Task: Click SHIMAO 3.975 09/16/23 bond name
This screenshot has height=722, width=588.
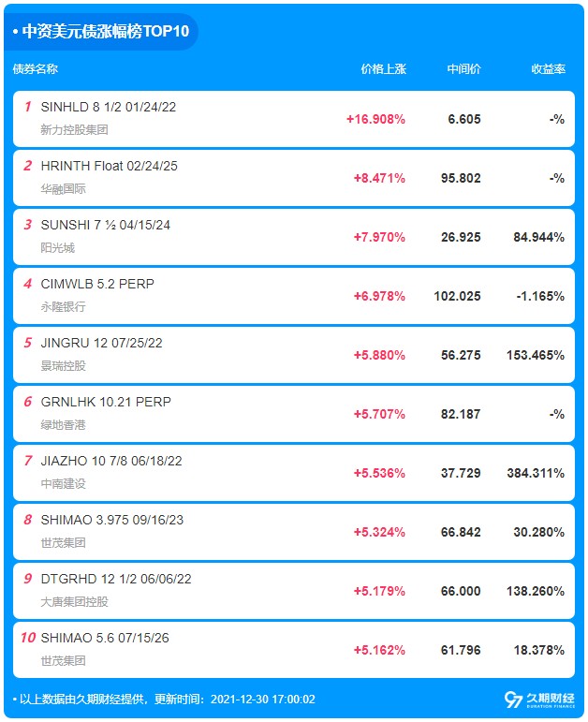Action: pos(112,520)
